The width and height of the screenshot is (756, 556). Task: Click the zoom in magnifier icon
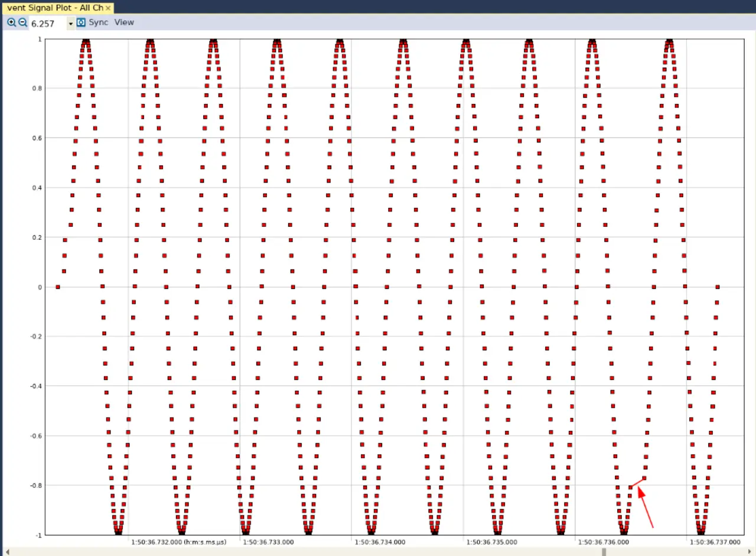pyautogui.click(x=11, y=22)
